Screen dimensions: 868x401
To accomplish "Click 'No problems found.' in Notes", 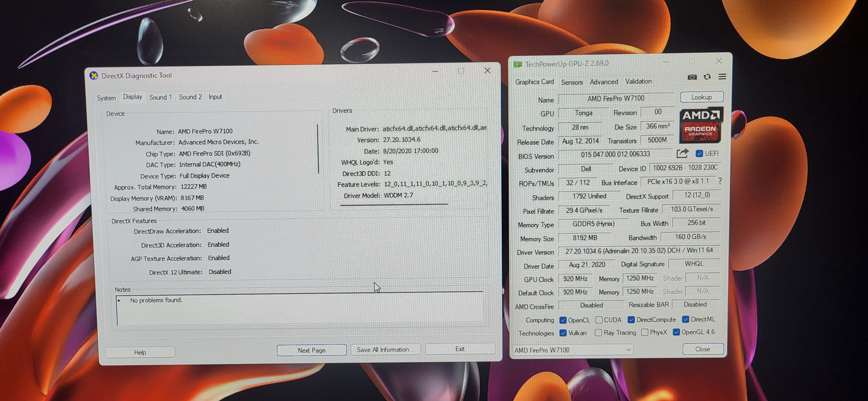I will [156, 300].
